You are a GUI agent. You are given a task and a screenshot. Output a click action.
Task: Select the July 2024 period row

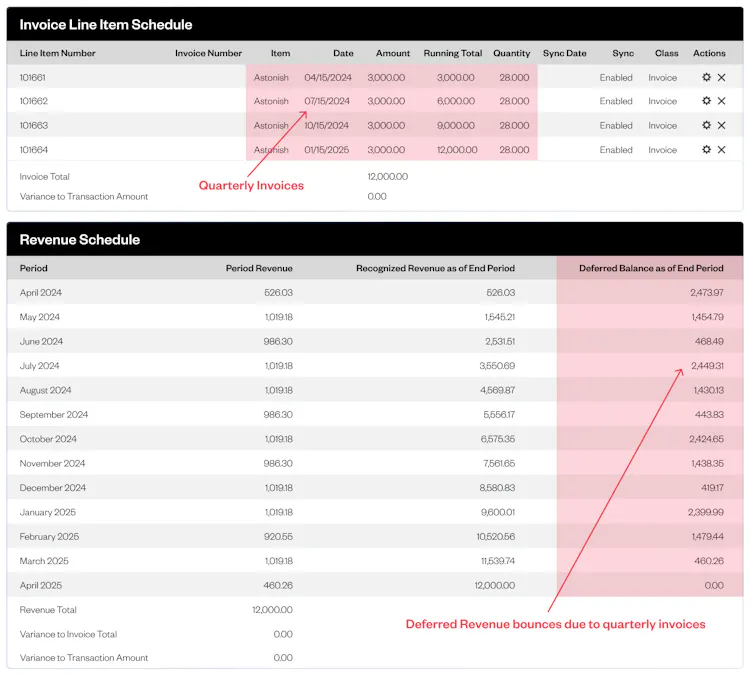point(375,366)
